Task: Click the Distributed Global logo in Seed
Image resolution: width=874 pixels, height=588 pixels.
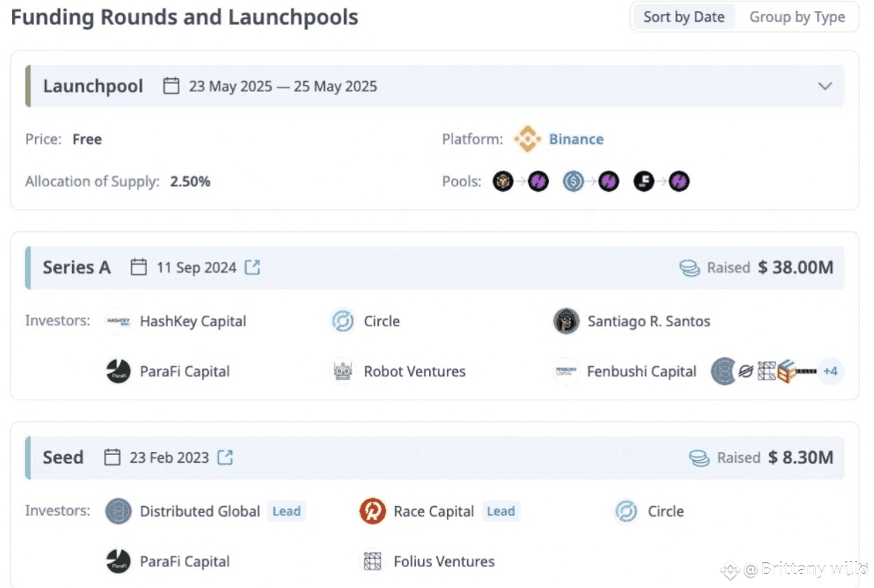Action: pos(118,511)
